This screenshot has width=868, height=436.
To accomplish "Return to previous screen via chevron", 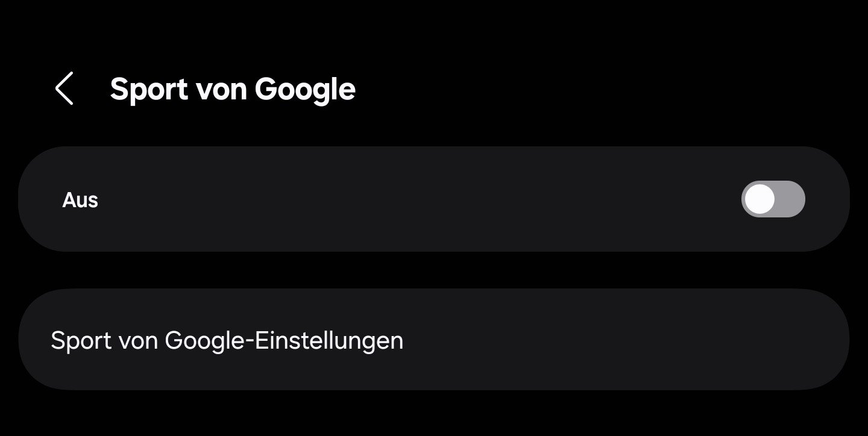I will 64,89.
